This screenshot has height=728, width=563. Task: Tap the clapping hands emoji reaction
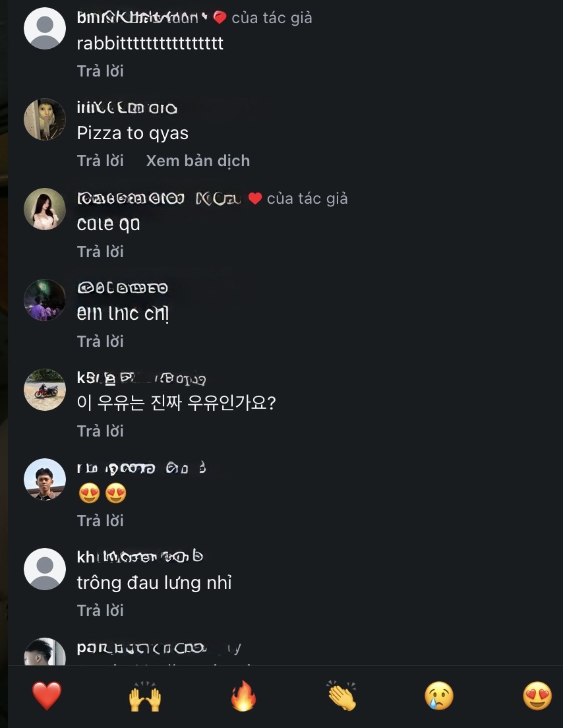pyautogui.click(x=341, y=696)
